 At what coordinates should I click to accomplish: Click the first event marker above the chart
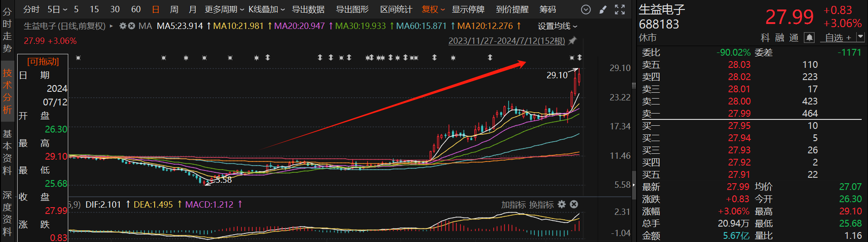click(78, 57)
